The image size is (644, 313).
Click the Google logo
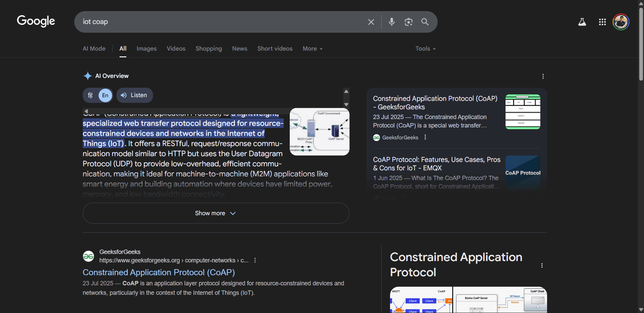(x=36, y=21)
